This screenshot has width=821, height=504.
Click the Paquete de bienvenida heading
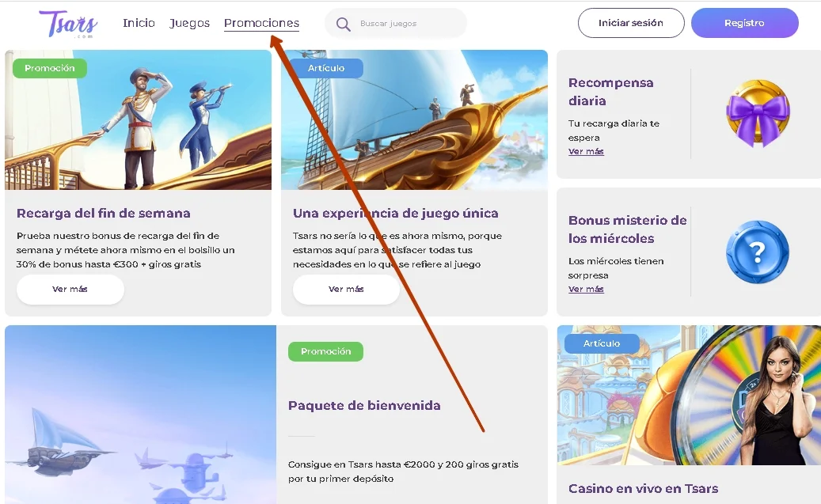[x=364, y=405]
